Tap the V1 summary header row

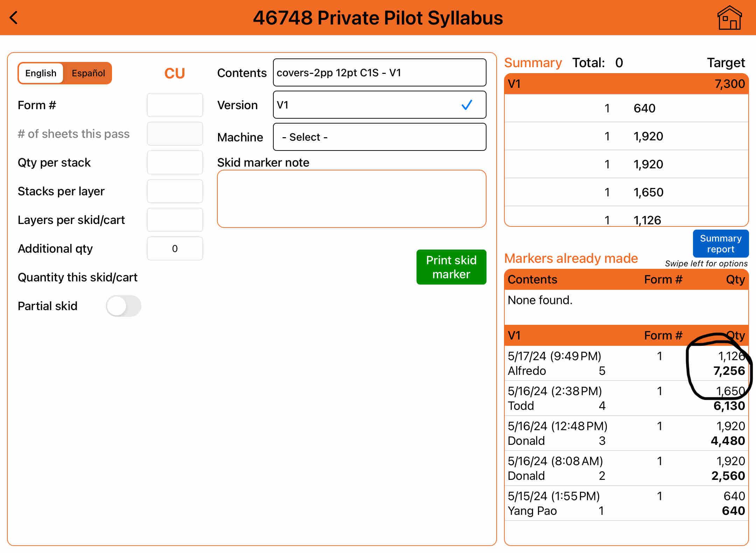626,84
